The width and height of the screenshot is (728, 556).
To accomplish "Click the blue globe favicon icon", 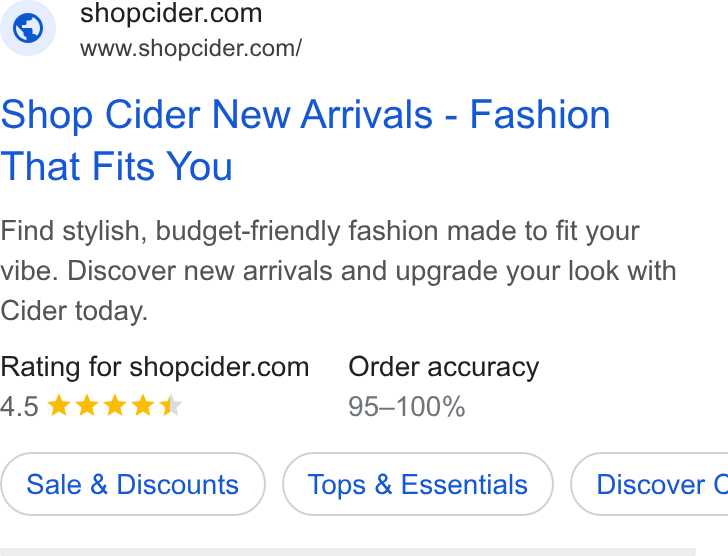I will click(x=27, y=28).
